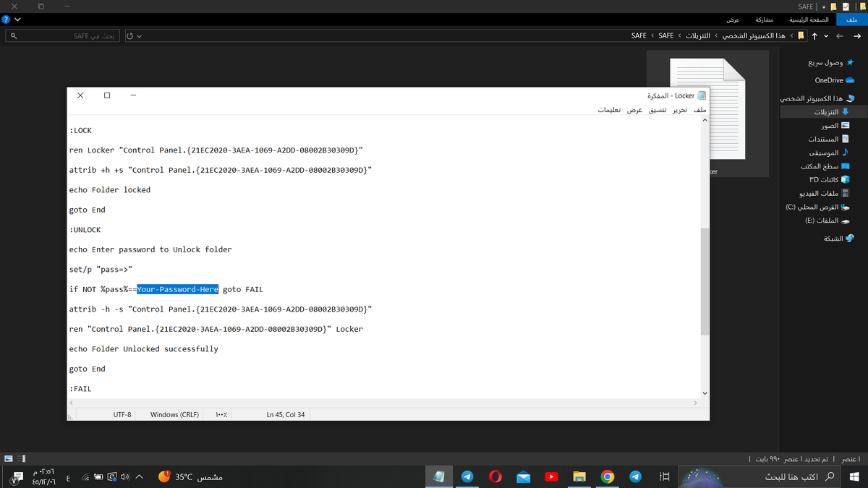Click the battery tray icon

(99, 477)
